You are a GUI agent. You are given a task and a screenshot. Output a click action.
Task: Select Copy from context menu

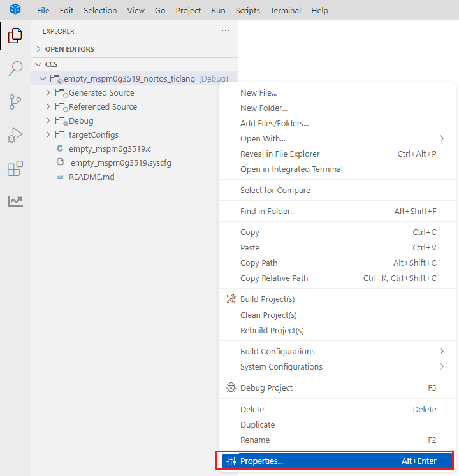pos(337,232)
